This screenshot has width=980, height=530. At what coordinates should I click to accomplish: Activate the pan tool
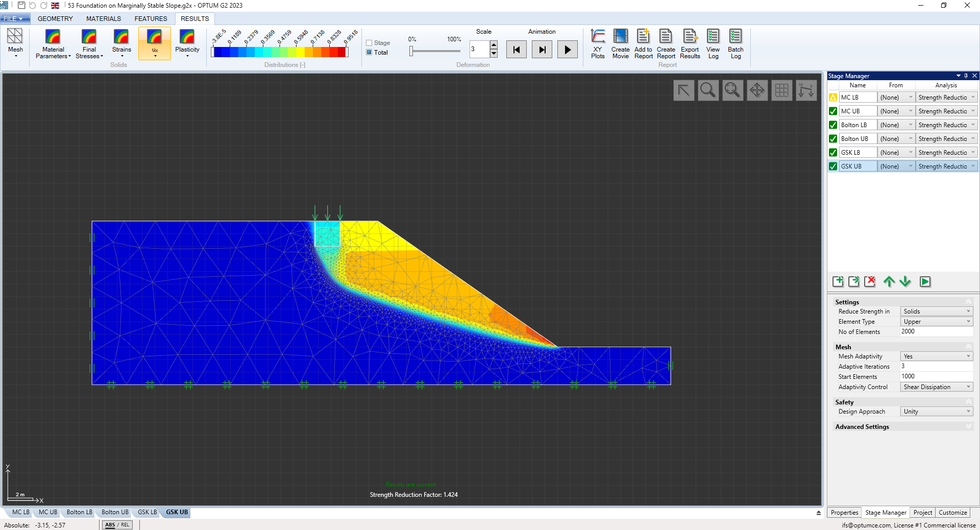757,90
